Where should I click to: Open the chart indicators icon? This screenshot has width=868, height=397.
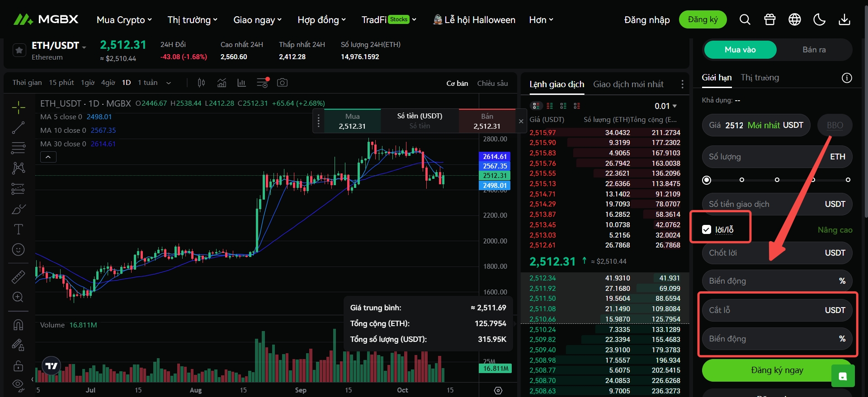[x=222, y=83]
